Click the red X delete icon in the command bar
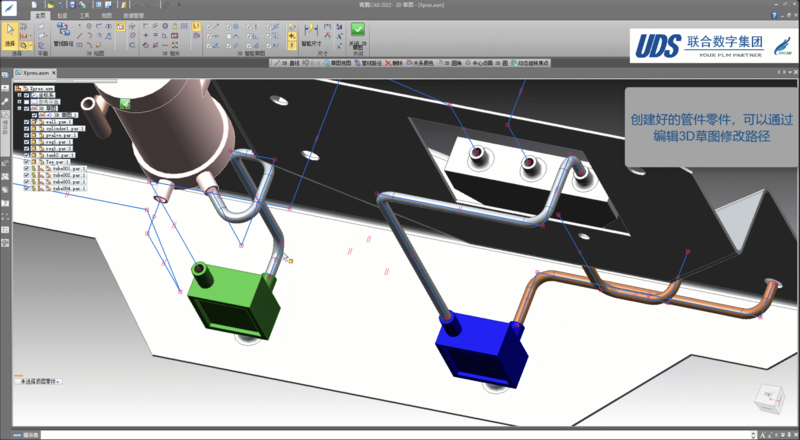 [x=387, y=62]
